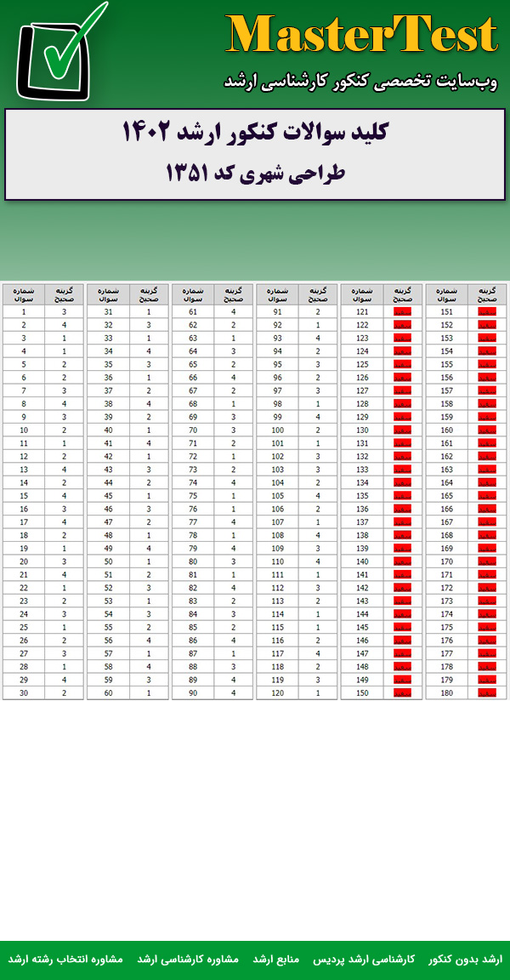
Task: Open 'مشاوره انتخاب رشته ارشد' footer link
Action: [x=65, y=959]
